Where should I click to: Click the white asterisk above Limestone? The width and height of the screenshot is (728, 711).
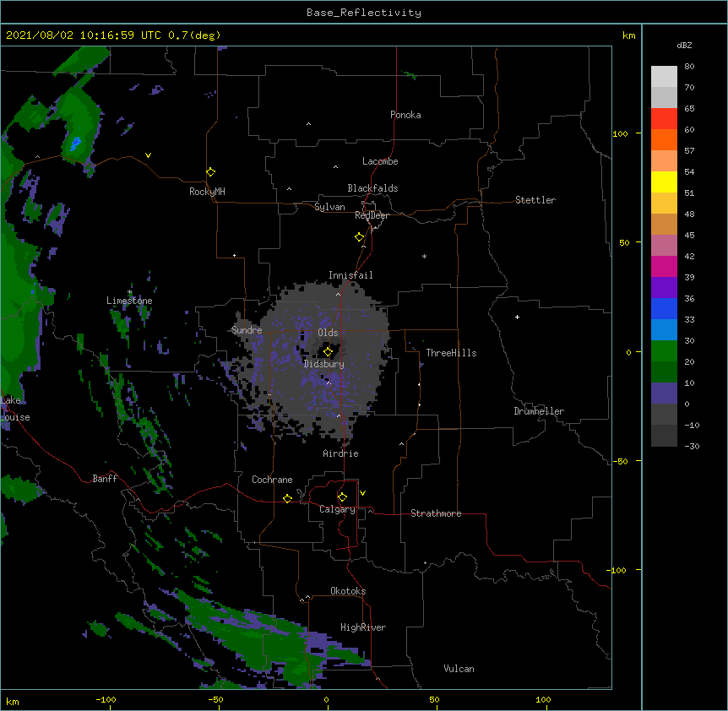[130, 292]
